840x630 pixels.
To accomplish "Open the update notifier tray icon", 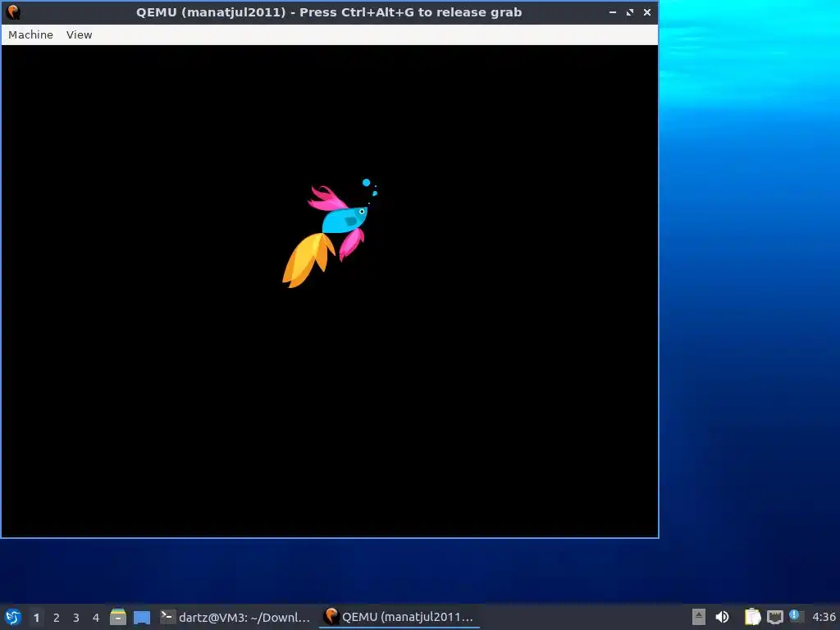I will coord(797,617).
